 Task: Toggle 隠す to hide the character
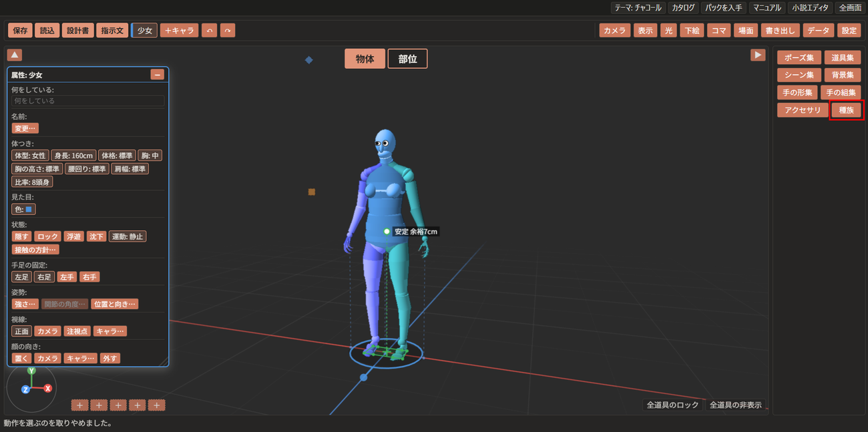22,236
